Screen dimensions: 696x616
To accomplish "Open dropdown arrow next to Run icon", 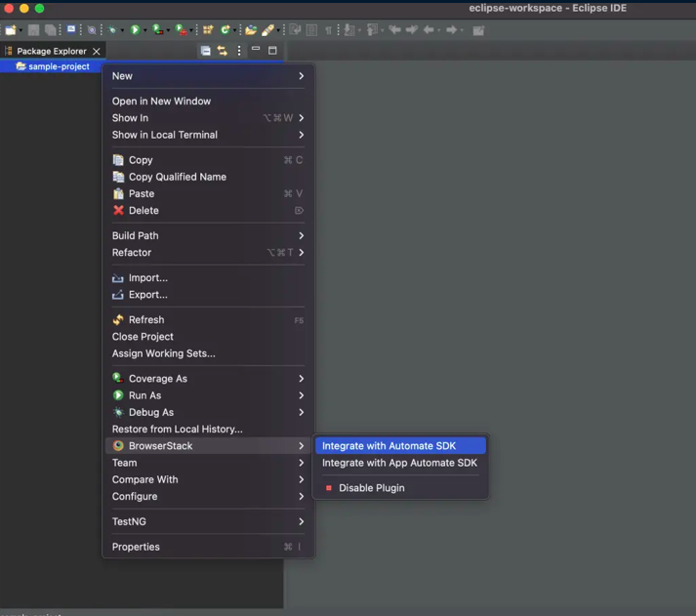I will [144, 30].
